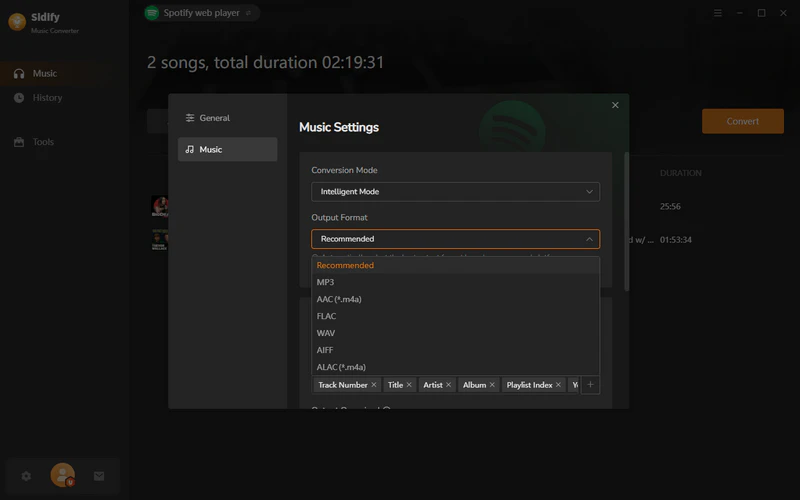This screenshot has width=800, height=500.
Task: Choose FLAC output format
Action: click(456, 316)
